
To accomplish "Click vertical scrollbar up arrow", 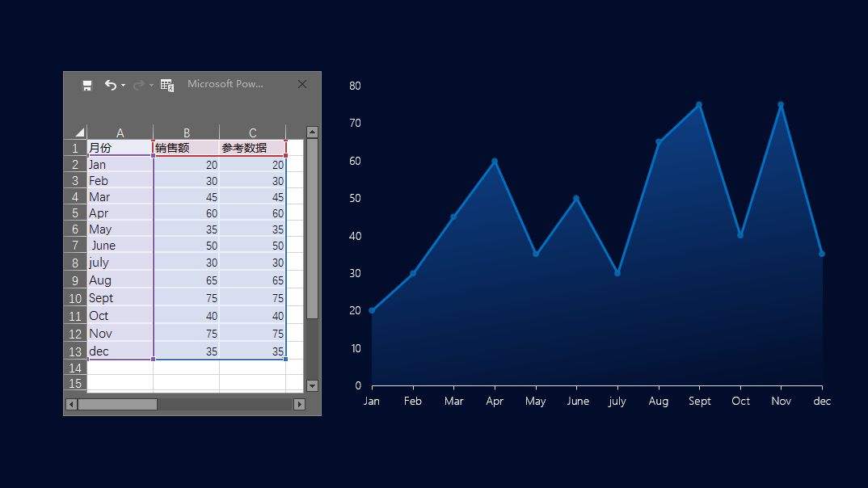I will tap(312, 132).
